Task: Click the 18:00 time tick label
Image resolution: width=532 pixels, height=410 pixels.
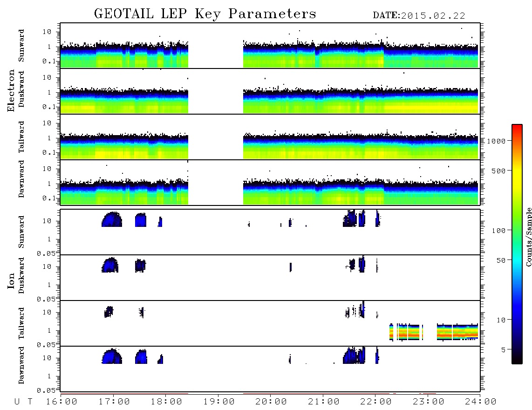Action: (166, 402)
